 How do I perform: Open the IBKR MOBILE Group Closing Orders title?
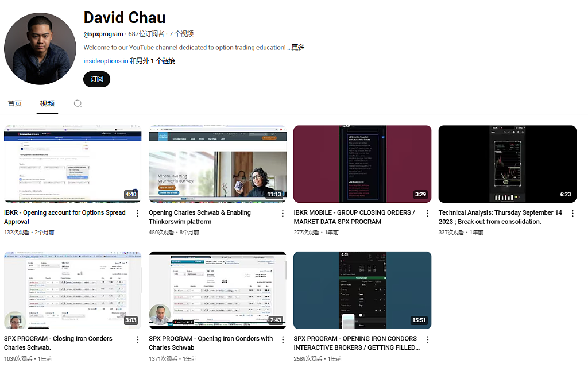tap(354, 217)
